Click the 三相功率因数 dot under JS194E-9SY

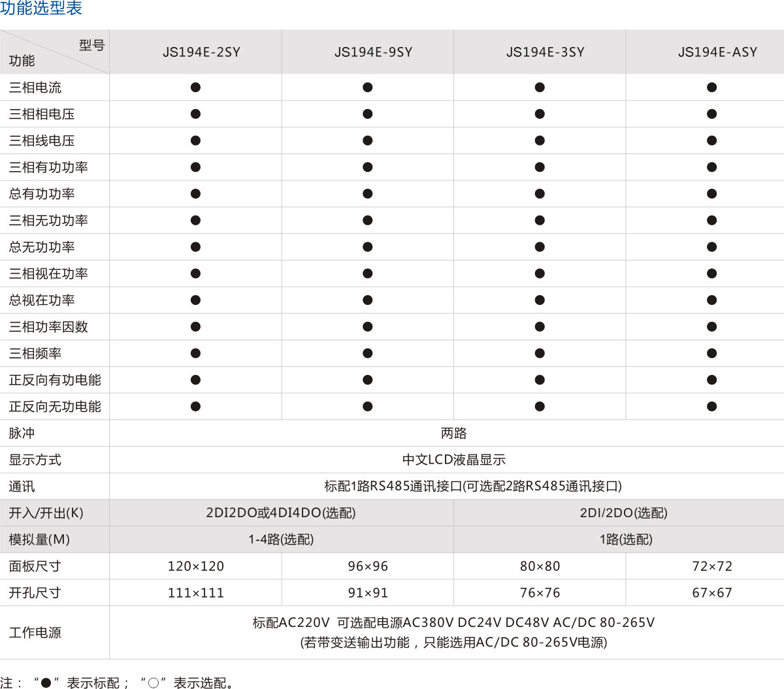coord(368,327)
